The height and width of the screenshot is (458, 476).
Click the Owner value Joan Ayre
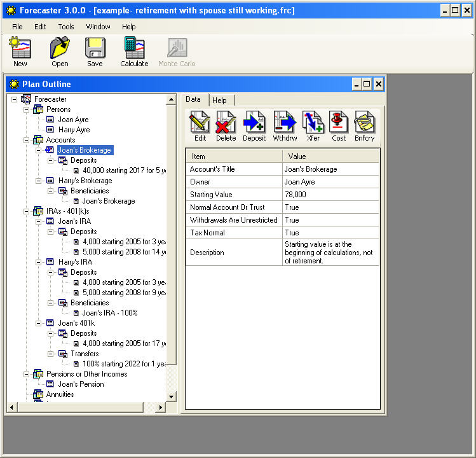coord(330,182)
